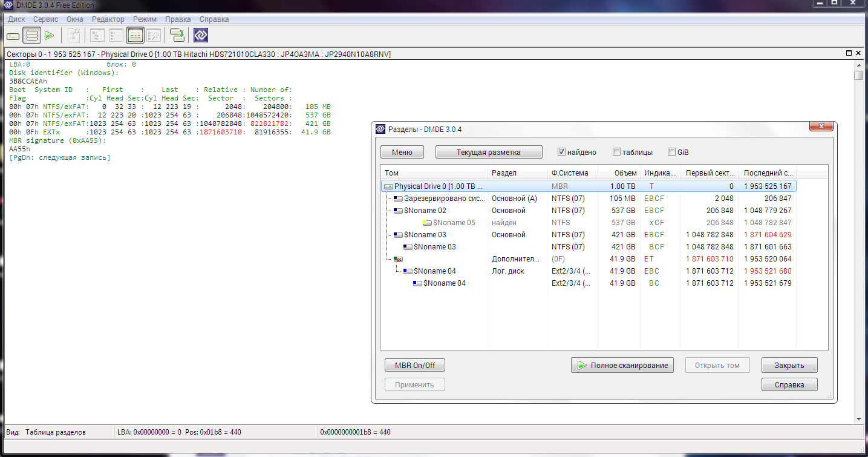Viewport: 868px width, 457px height.
Task: Select the Physical Drive 0 tree row
Action: (436, 186)
